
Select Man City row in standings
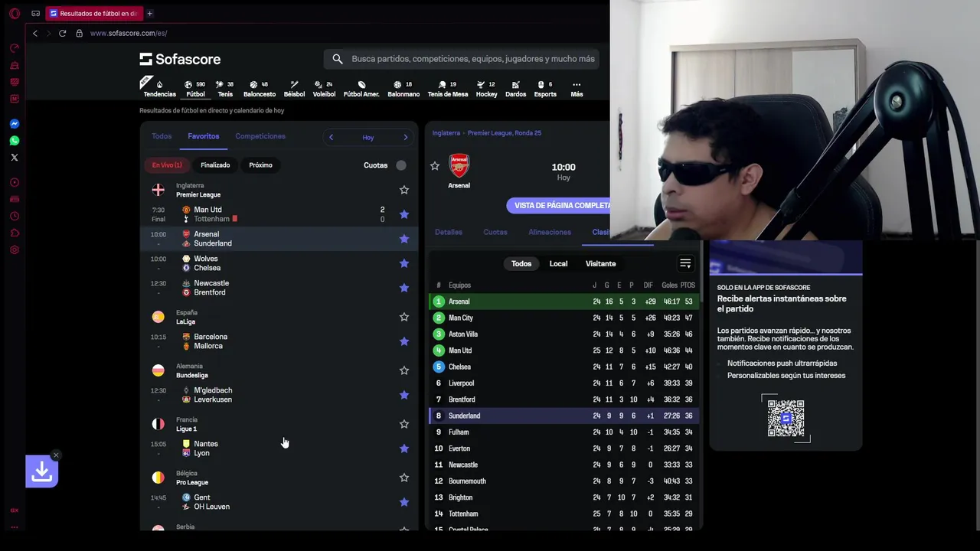tap(563, 318)
